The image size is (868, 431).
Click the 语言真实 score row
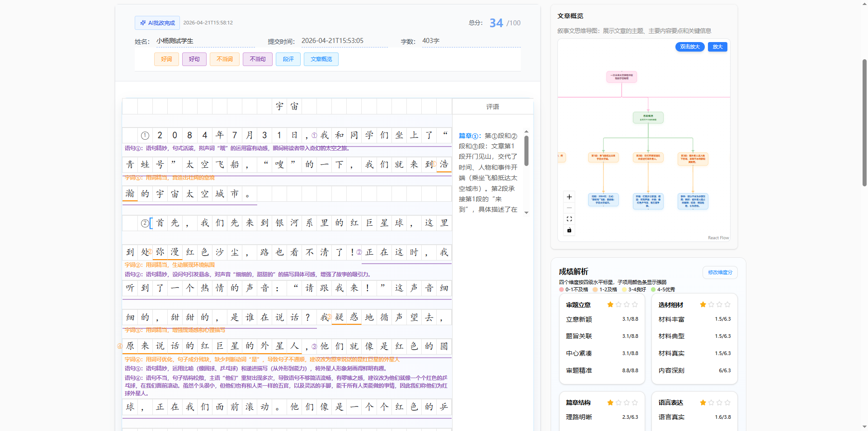pos(694,417)
